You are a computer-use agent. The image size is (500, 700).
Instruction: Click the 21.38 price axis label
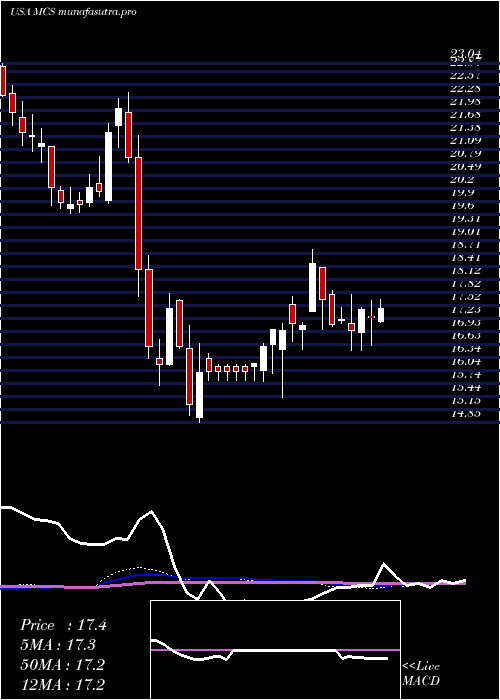(466, 128)
